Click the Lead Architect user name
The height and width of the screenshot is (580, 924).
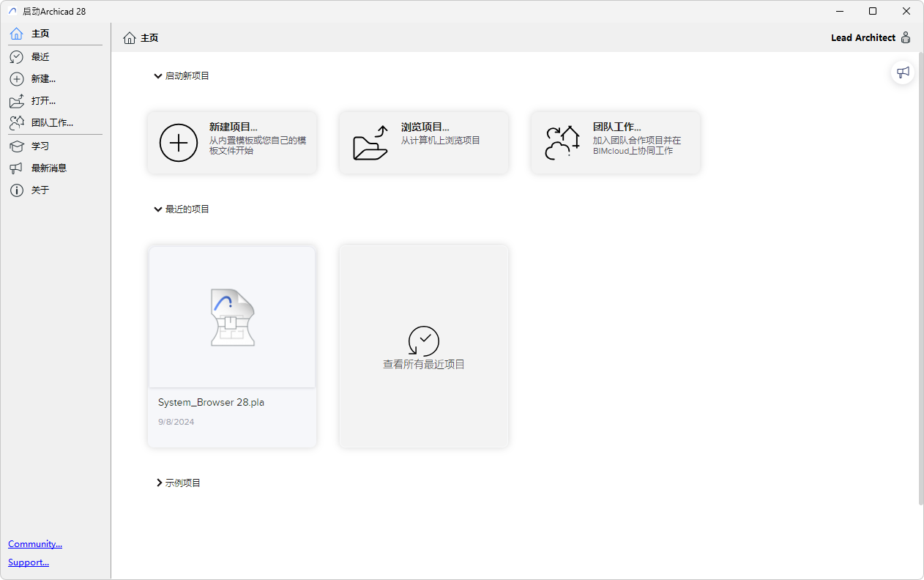tap(863, 38)
